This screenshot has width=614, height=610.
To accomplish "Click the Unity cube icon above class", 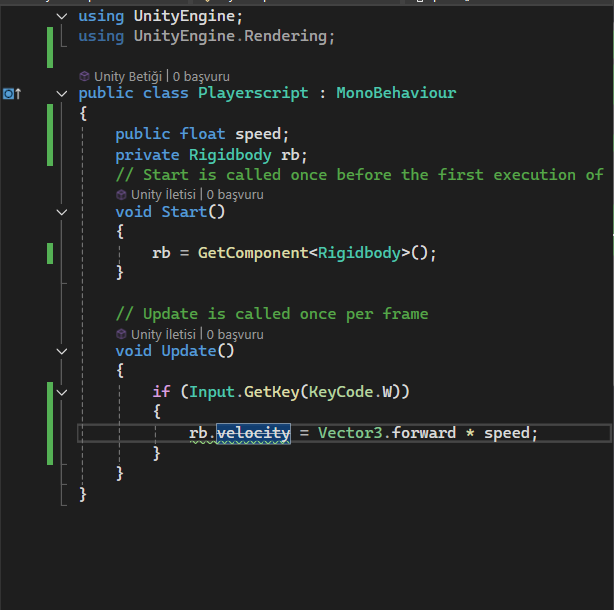I will click(84, 76).
